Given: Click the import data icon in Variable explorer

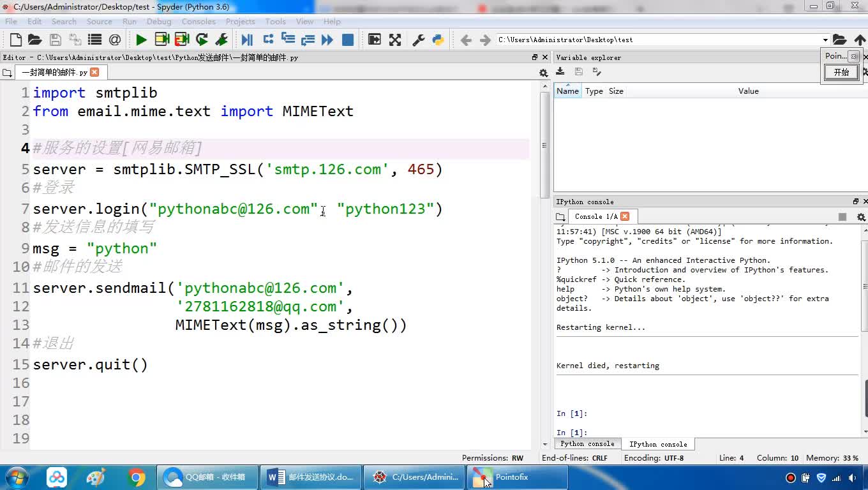Looking at the screenshot, I should pyautogui.click(x=560, y=72).
